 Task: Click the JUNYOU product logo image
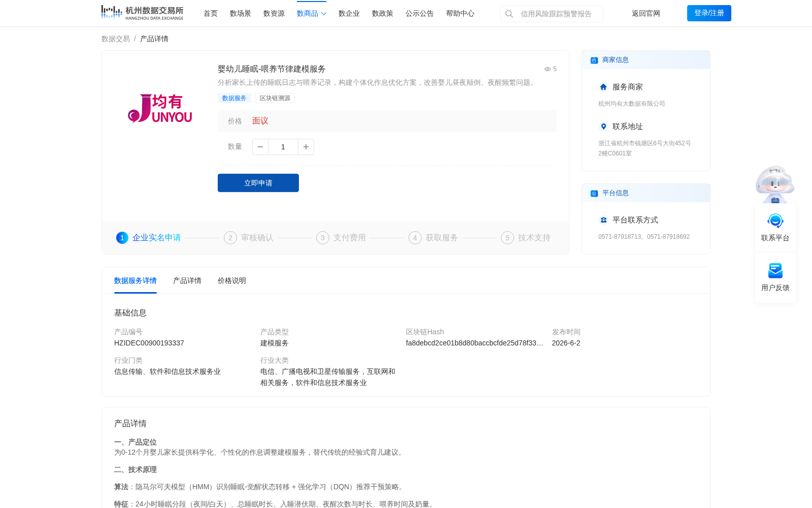[160, 108]
